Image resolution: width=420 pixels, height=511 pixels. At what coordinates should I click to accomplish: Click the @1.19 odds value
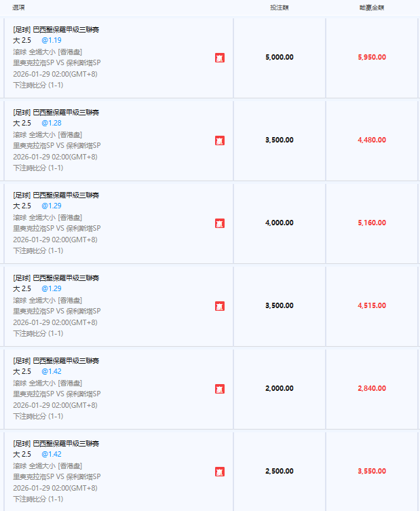click(52, 40)
